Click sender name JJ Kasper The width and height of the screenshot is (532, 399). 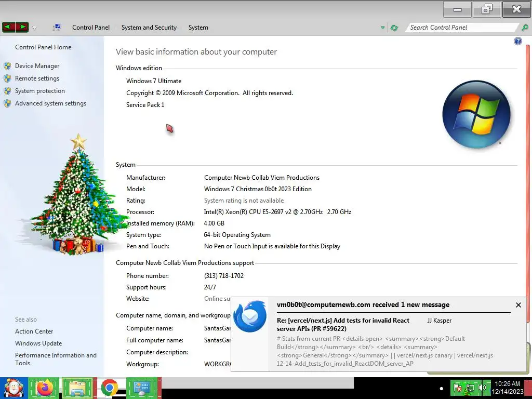439,320
